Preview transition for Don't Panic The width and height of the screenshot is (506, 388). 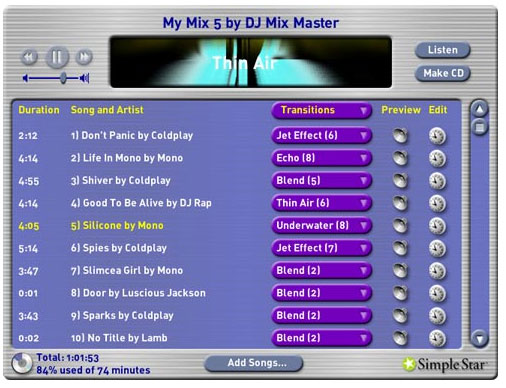coord(400,136)
